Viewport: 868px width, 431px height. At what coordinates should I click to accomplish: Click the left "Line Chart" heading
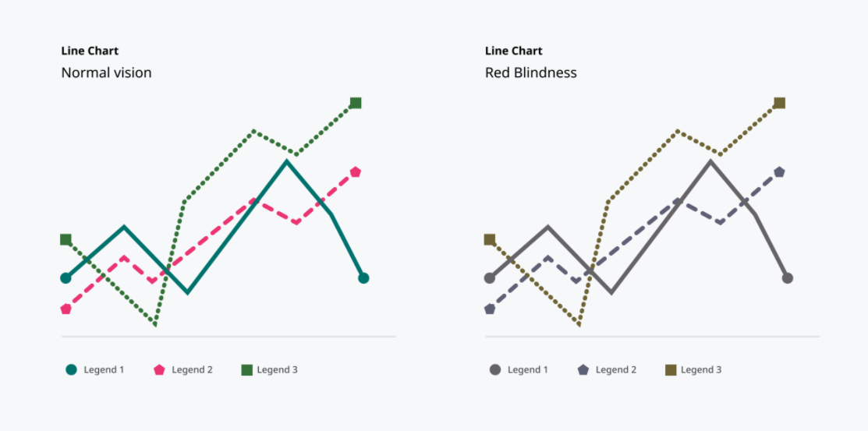pyautogui.click(x=90, y=51)
